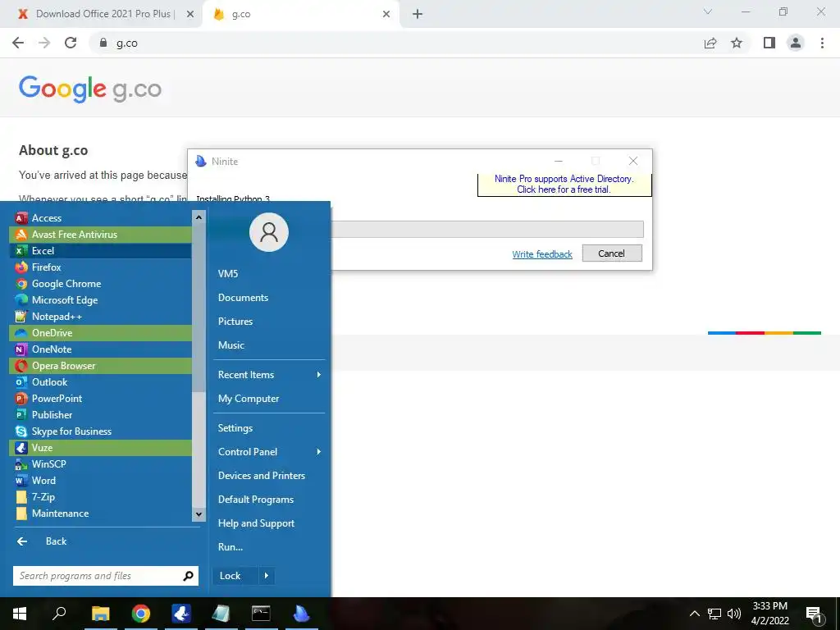
Task: Open OneNote in the programs list
Action: coord(100,349)
